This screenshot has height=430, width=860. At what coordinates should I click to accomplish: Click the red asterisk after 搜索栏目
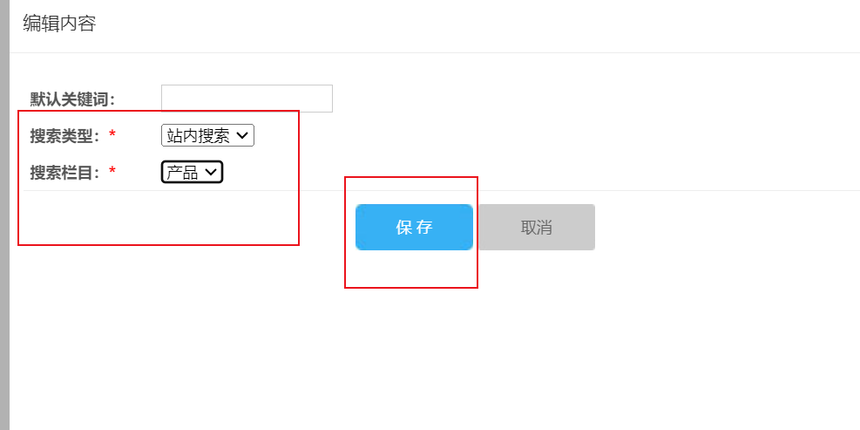tap(112, 173)
